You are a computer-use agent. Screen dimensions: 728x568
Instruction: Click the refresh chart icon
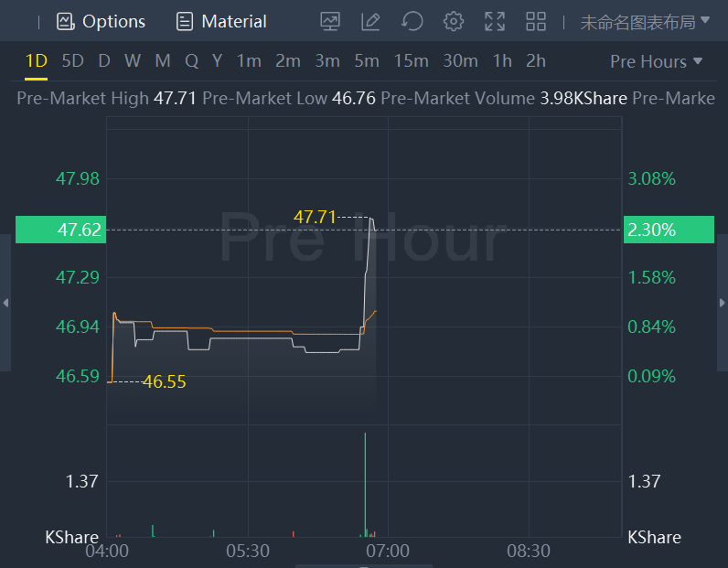point(412,21)
